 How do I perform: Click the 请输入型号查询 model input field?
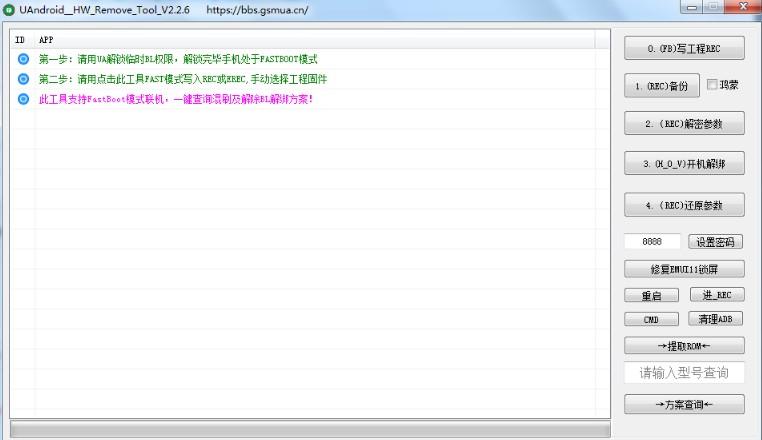click(684, 373)
